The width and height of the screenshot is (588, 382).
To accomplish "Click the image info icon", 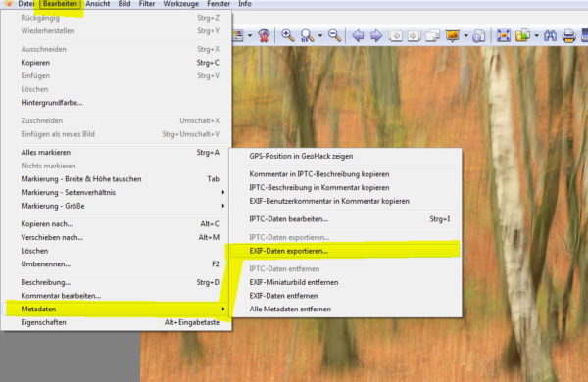I will [x=478, y=36].
